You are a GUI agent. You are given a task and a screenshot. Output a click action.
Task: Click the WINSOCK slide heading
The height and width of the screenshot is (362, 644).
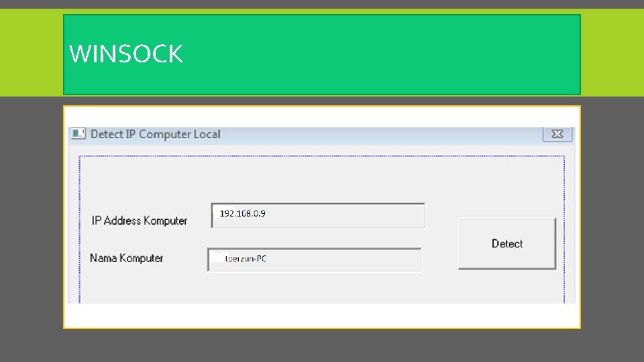point(125,54)
